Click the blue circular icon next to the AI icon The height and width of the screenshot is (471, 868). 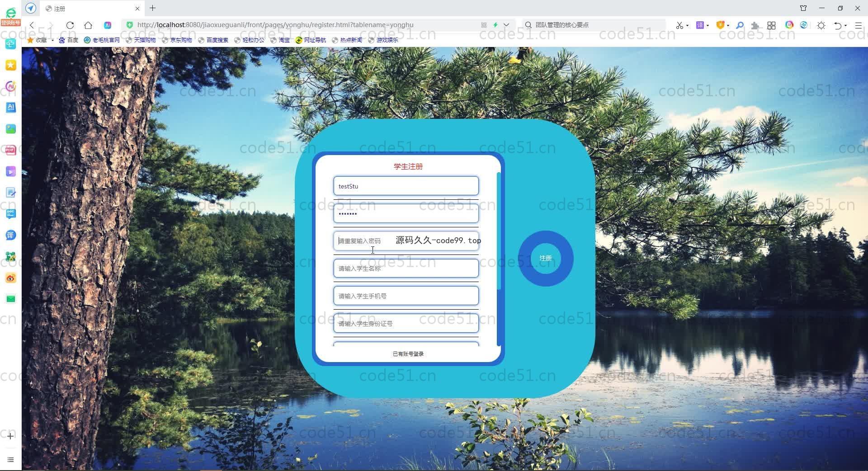click(x=804, y=25)
